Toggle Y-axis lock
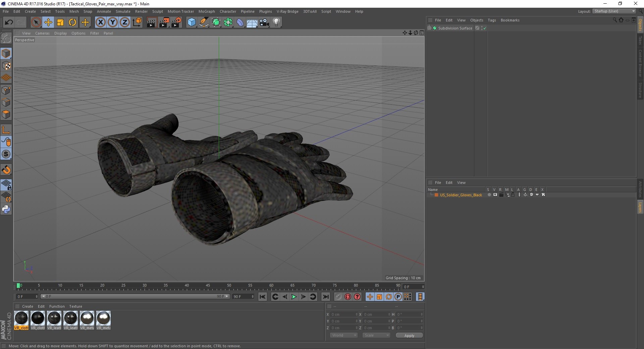644x349 pixels. point(113,22)
